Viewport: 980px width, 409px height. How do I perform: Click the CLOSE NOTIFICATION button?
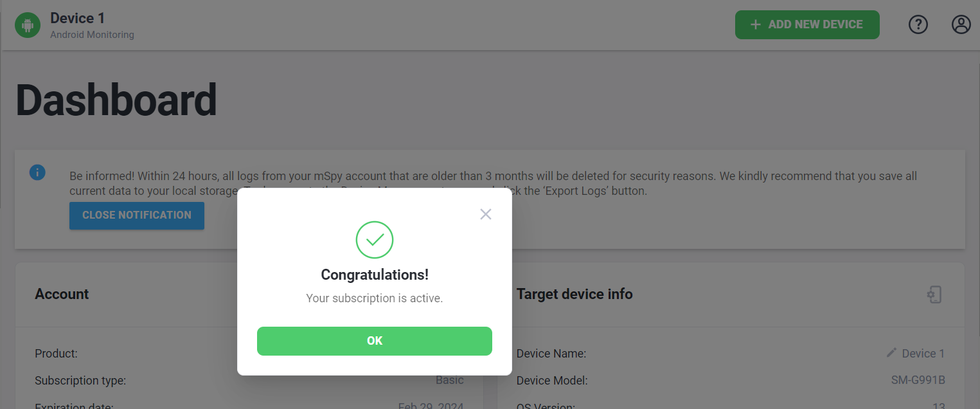coord(137,215)
